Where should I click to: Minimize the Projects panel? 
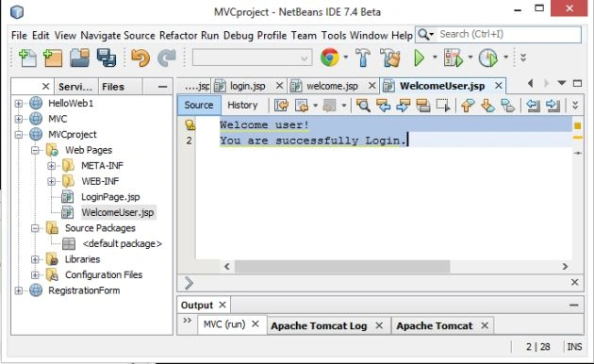click(162, 87)
